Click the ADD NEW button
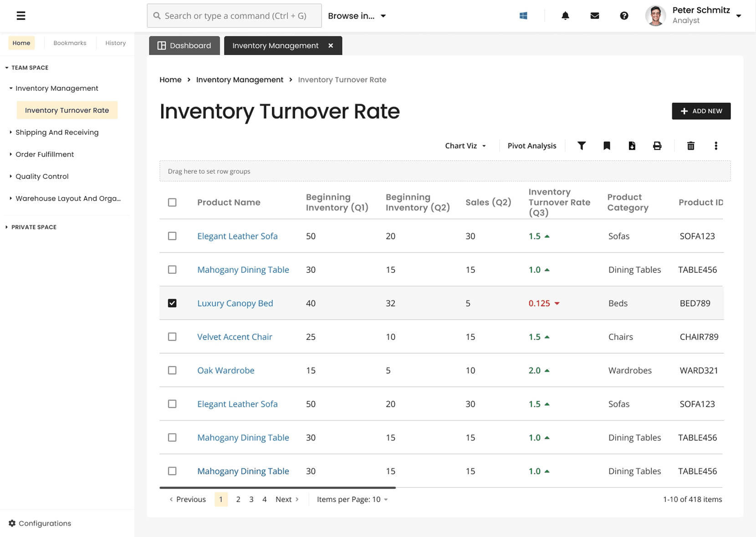This screenshot has height=537, width=756. [701, 111]
